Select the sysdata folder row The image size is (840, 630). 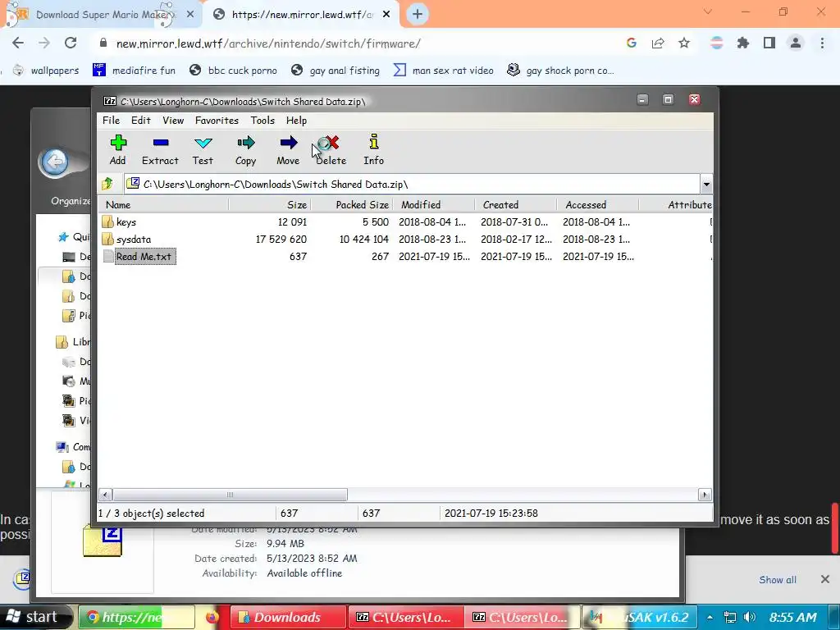[x=405, y=239]
